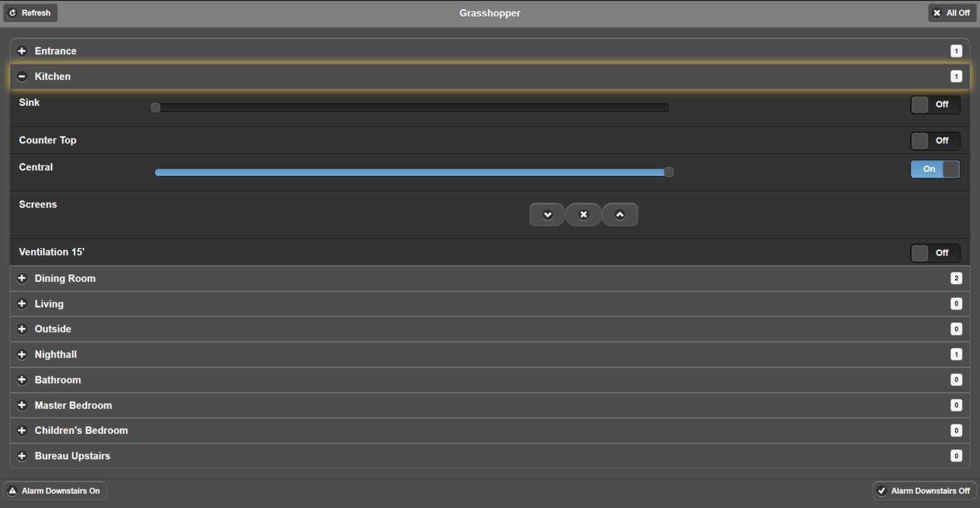Image resolution: width=980 pixels, height=508 pixels.
Task: Click the plus icon beside Outside
Action: click(22, 329)
